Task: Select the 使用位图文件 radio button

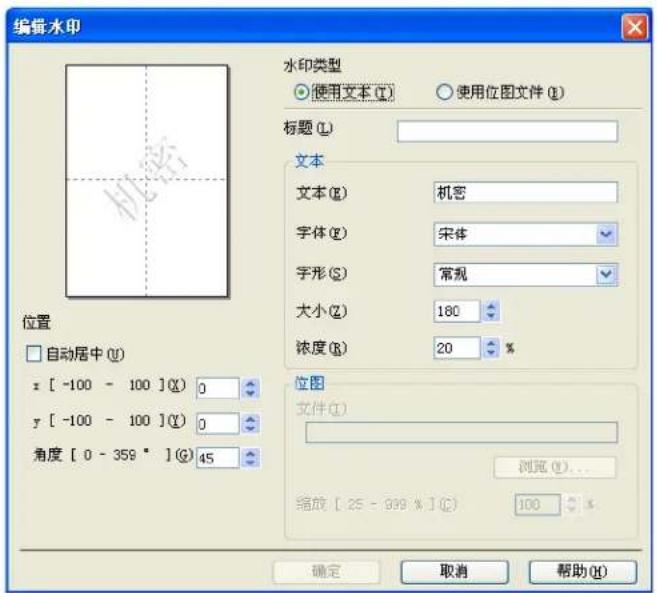Action: click(x=444, y=92)
